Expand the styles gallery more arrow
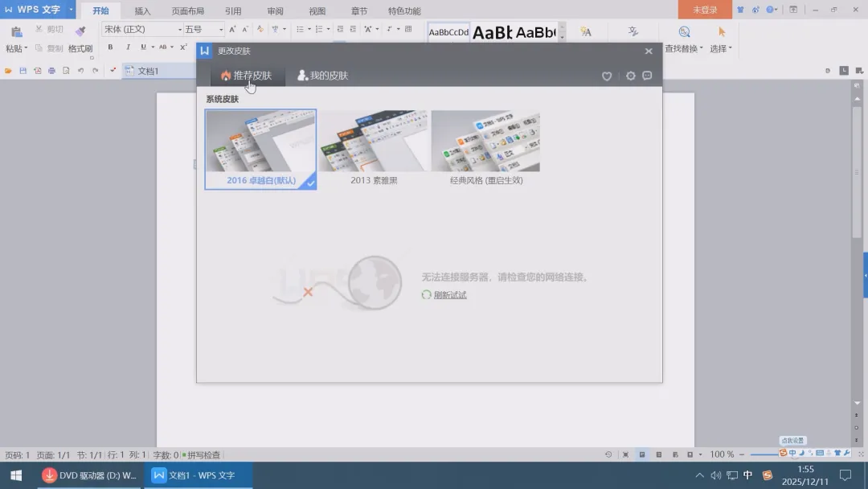Screen dimensions: 868x489 coord(563,38)
